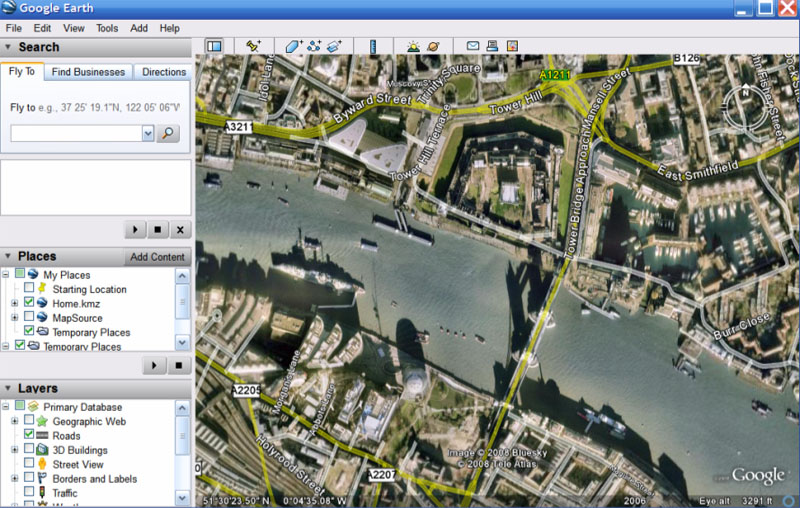Collapse the Layers panel
This screenshot has width=800, height=508.
tap(8, 388)
